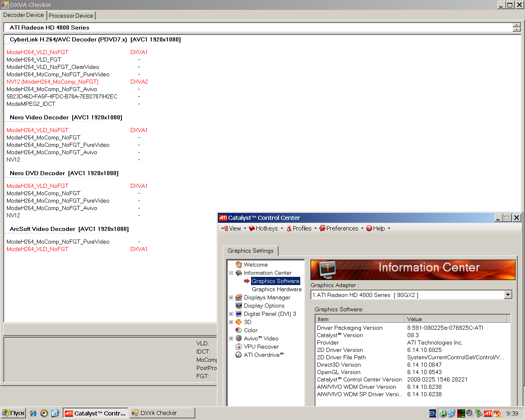This screenshot has width=525, height=420.
Task: Click the ATI Overdrive gauge icon
Action: pyautogui.click(x=239, y=355)
